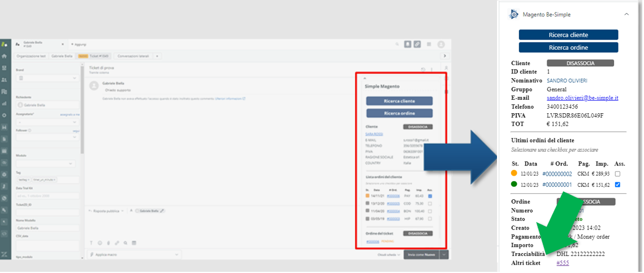Open Organizations icon in Zendesk sidebar

click(x=4, y=91)
